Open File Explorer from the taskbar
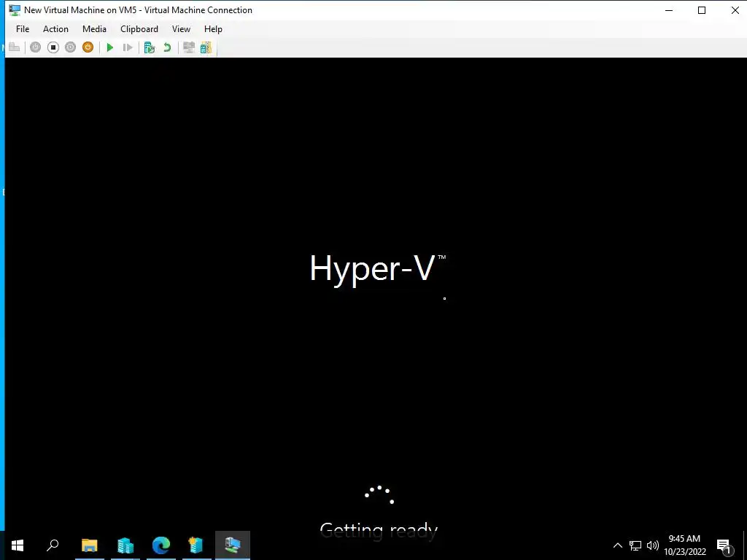The width and height of the screenshot is (747, 560). pyautogui.click(x=90, y=545)
